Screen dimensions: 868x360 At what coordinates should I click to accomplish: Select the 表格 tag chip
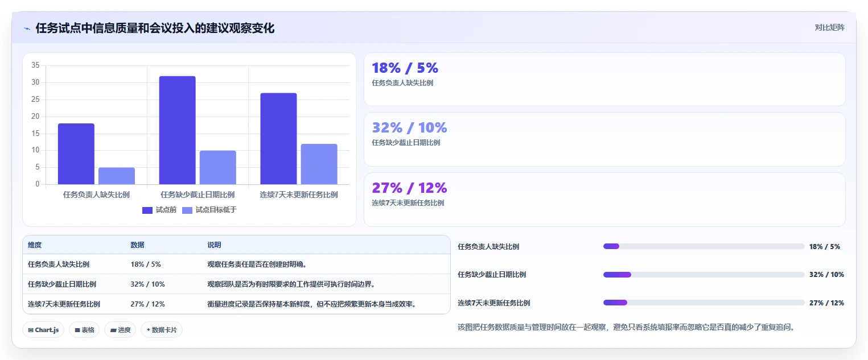[84, 330]
